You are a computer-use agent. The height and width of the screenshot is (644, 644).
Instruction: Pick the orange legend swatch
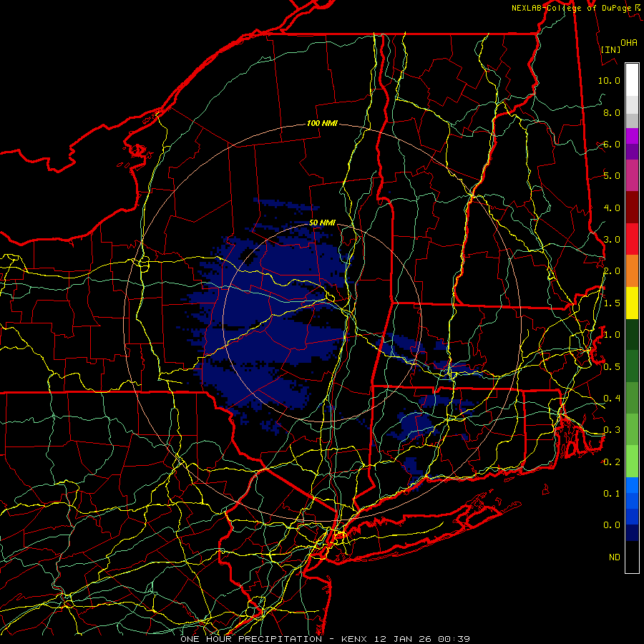pyautogui.click(x=632, y=271)
